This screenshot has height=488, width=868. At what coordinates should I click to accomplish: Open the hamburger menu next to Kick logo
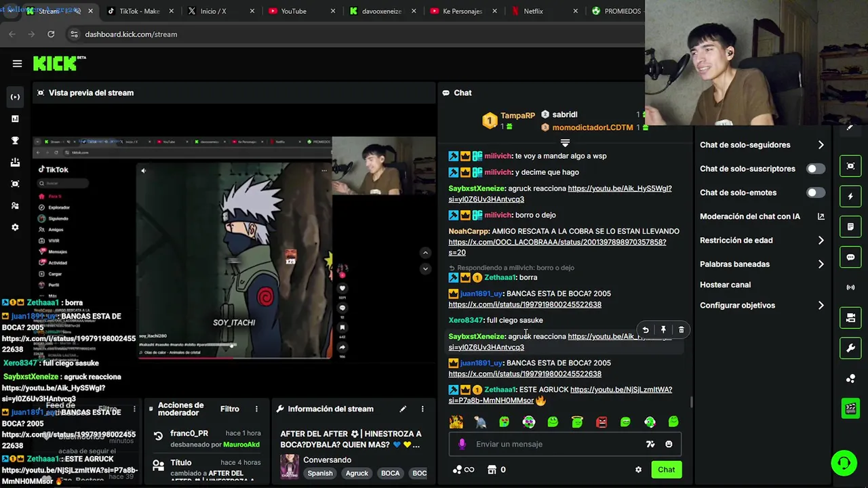click(x=17, y=64)
